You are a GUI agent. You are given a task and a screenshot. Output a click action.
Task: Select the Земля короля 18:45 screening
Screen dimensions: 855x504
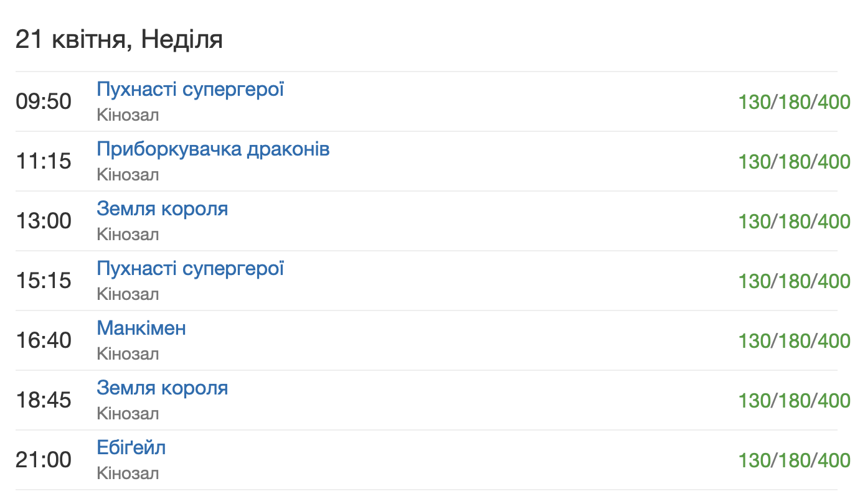tap(162, 388)
